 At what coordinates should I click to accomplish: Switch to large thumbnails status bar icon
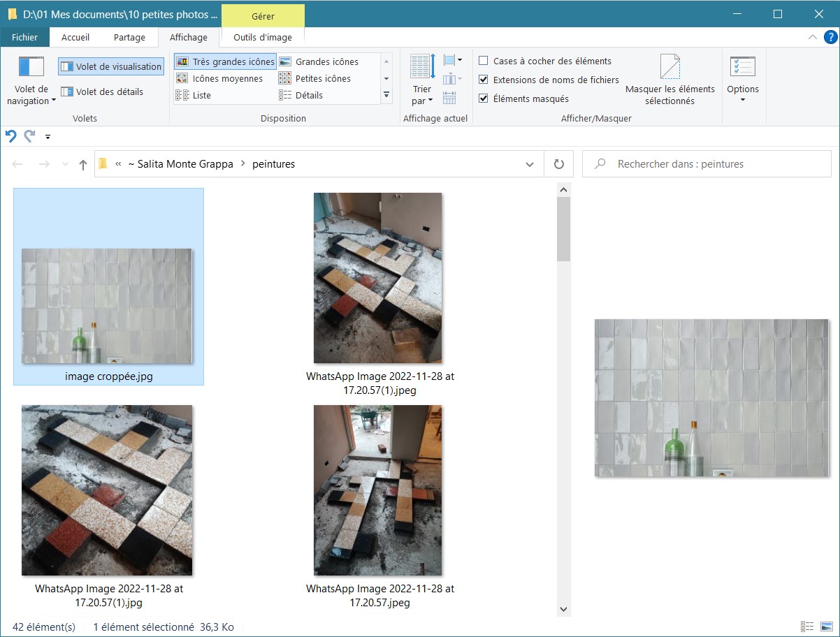point(827,627)
